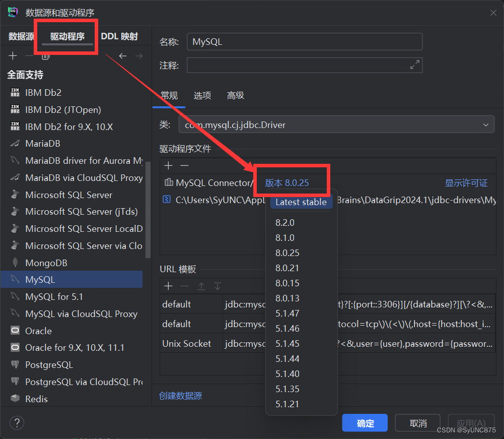The width and height of the screenshot is (504, 439).
Task: Click the 创建数据源 link
Action: [x=180, y=396]
